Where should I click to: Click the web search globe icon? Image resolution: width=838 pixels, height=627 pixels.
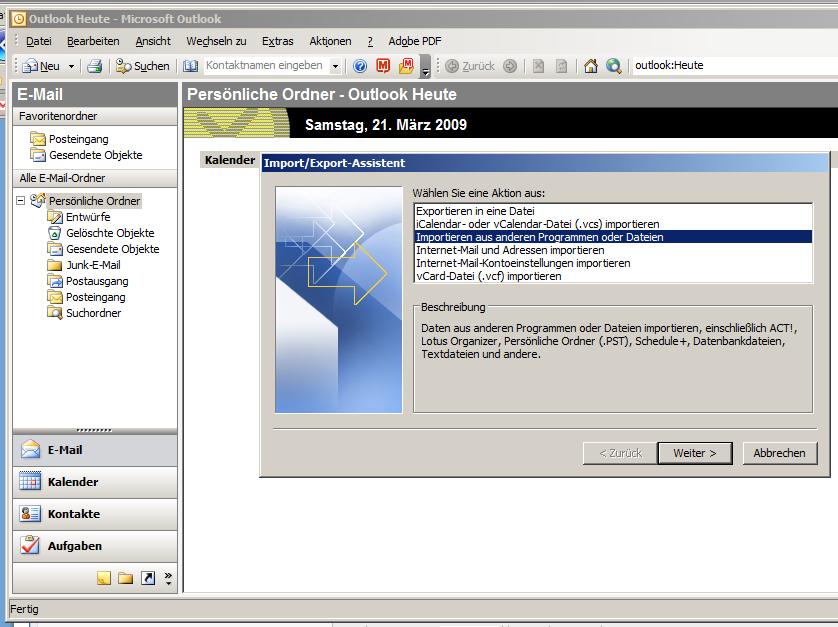click(614, 66)
